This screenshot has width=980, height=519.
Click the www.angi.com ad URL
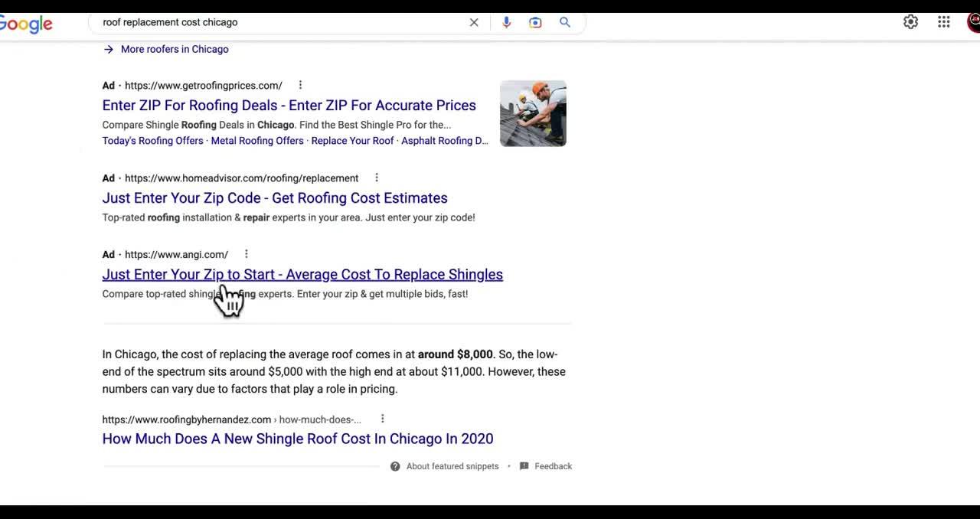point(177,254)
